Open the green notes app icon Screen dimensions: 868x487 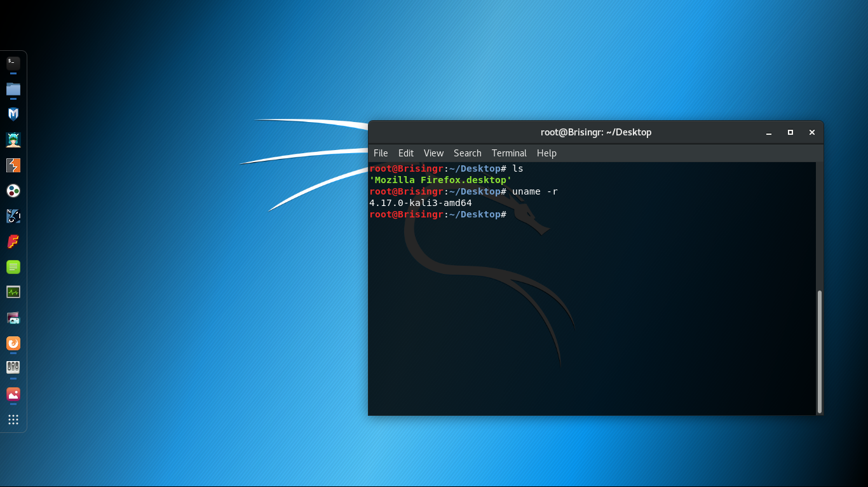click(x=13, y=267)
